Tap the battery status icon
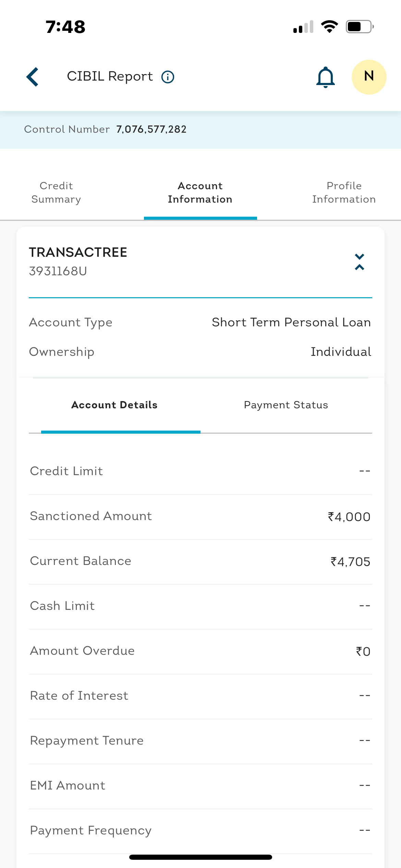 [360, 27]
